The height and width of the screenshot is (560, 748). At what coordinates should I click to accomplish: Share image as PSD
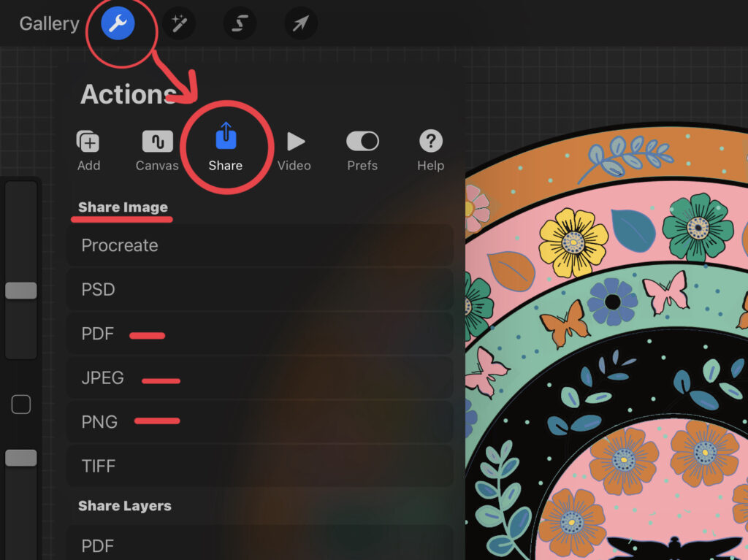[x=260, y=290]
